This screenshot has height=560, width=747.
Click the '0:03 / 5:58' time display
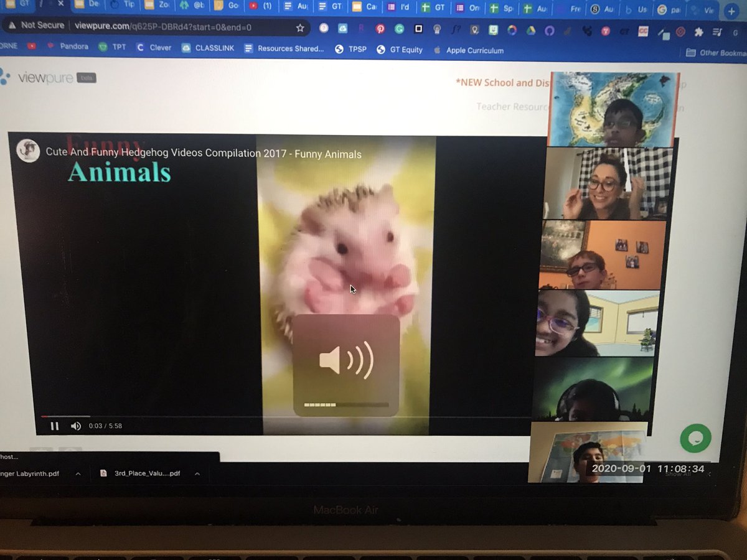tap(105, 426)
